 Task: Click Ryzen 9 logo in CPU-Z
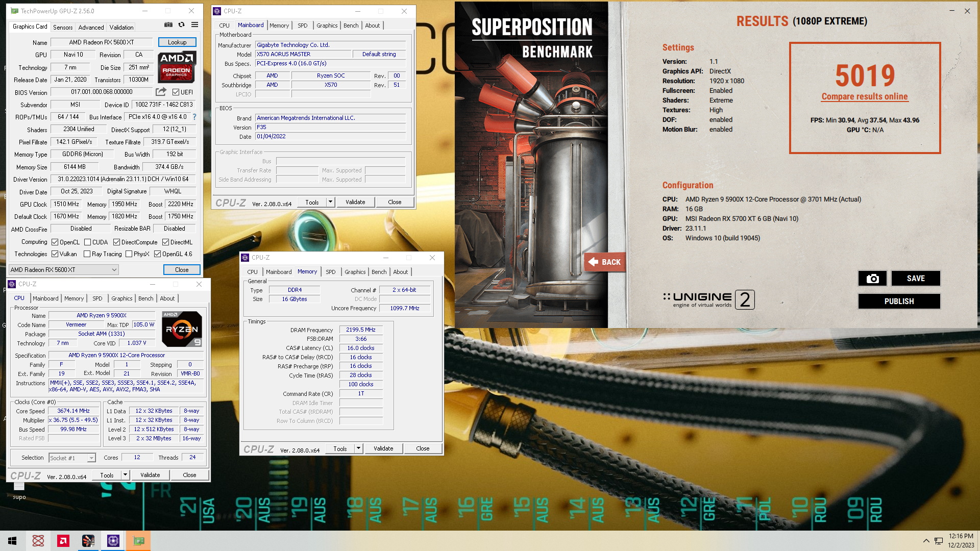click(x=182, y=329)
